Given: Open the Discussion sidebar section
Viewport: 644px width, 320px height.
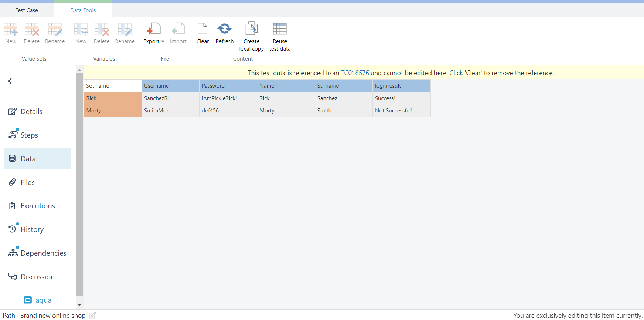Looking at the screenshot, I should point(37,277).
